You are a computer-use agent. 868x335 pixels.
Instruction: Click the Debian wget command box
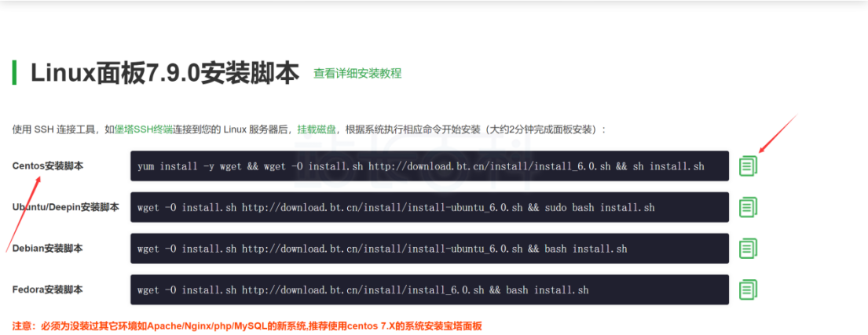click(430, 249)
